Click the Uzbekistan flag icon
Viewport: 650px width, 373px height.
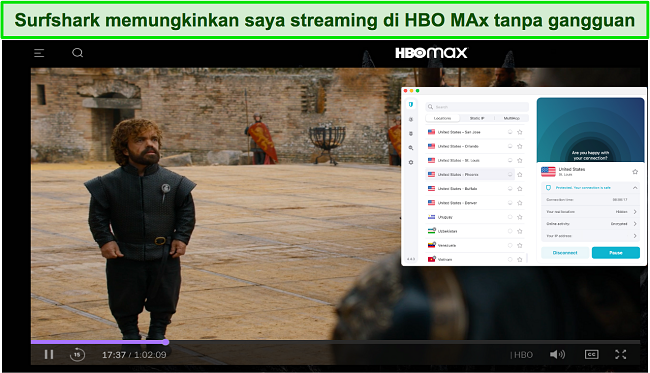[x=431, y=231]
